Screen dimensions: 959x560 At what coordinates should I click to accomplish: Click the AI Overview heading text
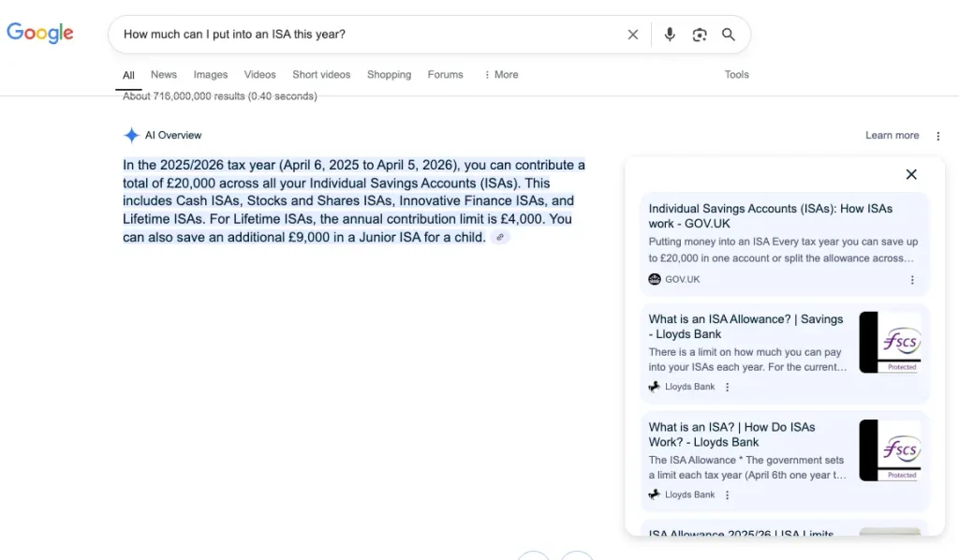173,135
